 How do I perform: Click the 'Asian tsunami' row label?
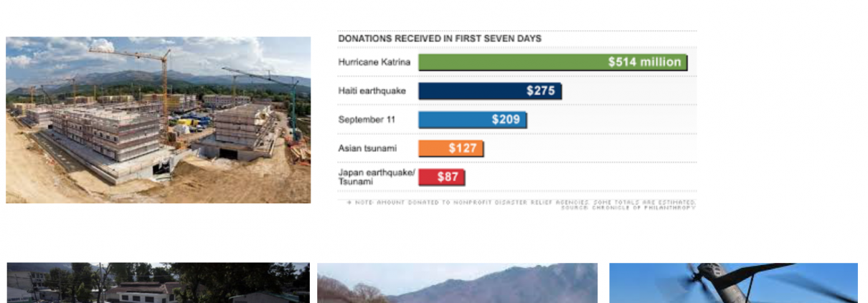[x=367, y=148]
